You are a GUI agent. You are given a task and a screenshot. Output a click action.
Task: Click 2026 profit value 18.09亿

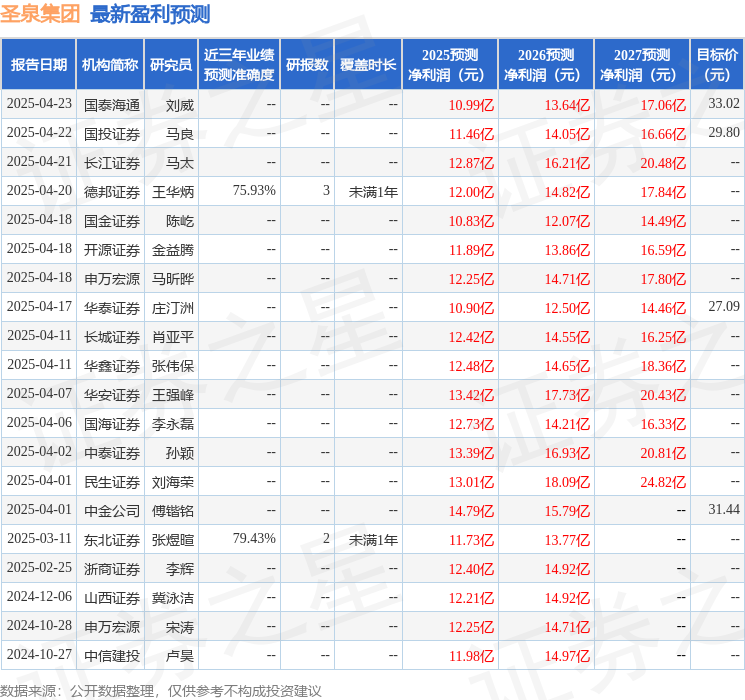tap(567, 482)
